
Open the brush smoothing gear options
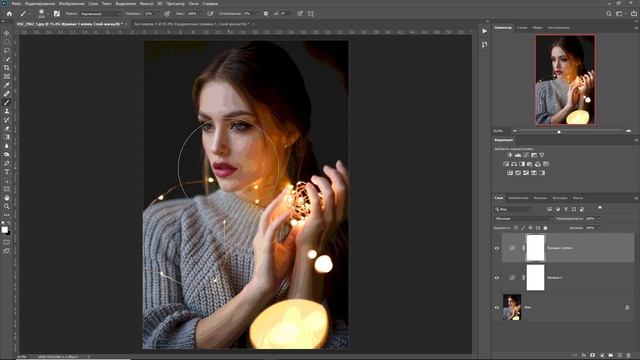(x=266, y=13)
